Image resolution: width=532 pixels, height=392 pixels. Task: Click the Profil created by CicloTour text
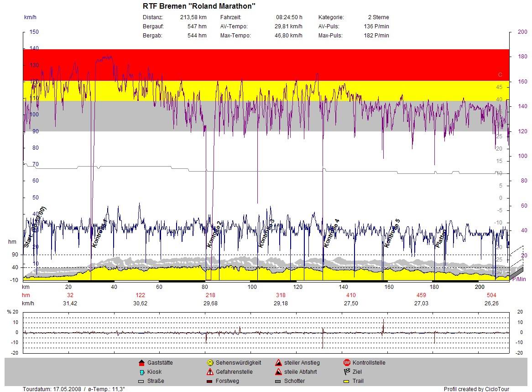(476, 389)
